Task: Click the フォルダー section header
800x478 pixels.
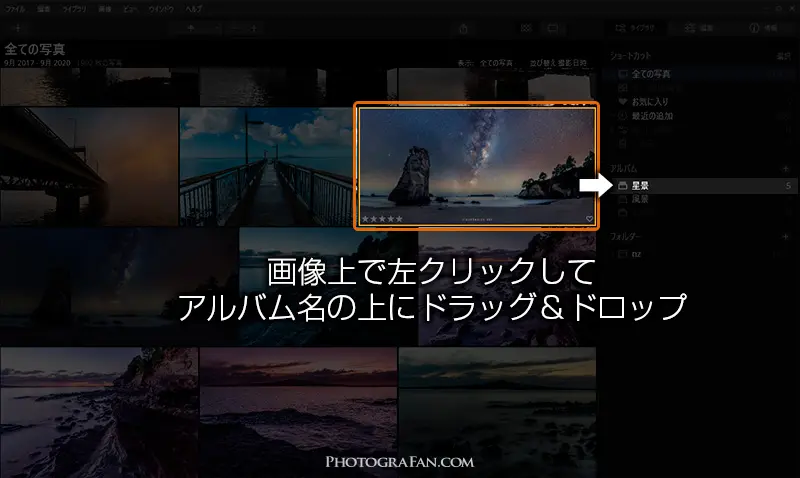Action: click(625, 237)
